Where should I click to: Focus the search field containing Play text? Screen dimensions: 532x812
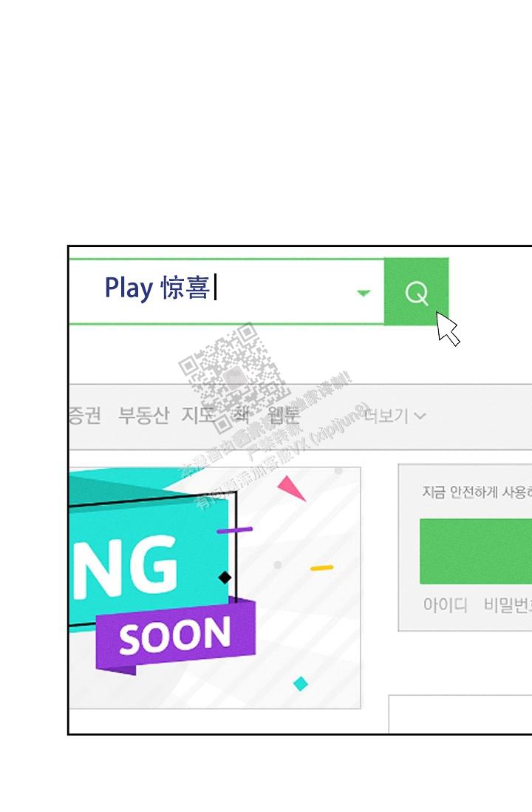[x=226, y=291]
